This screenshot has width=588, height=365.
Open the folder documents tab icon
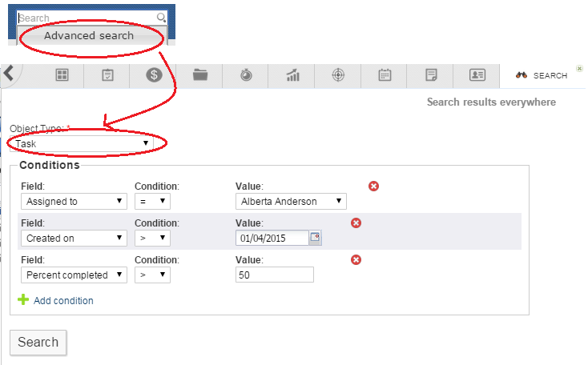point(200,75)
